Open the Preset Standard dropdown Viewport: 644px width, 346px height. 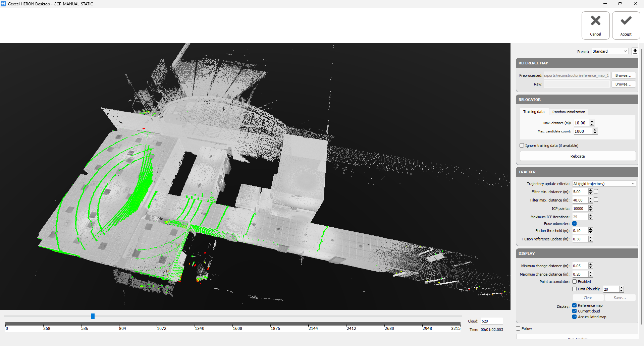click(x=610, y=51)
